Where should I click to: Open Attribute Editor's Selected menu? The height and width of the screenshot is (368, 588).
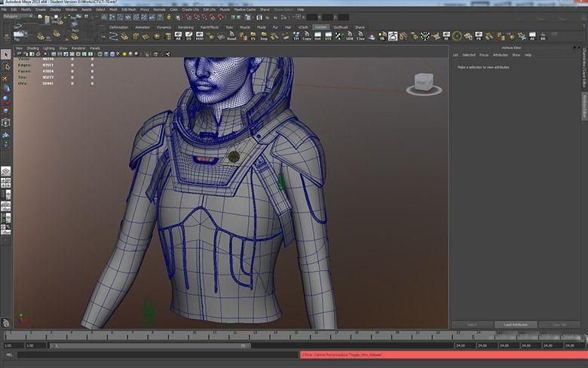(x=469, y=55)
